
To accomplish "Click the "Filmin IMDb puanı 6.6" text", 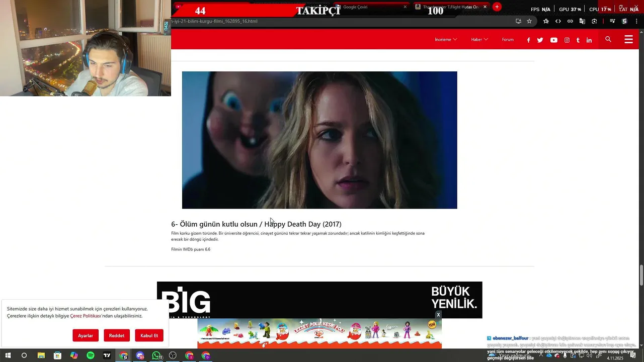I will click(x=191, y=249).
